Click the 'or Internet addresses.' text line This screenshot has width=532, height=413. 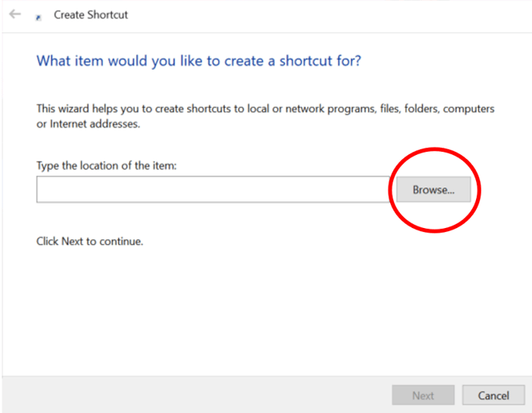[88, 124]
